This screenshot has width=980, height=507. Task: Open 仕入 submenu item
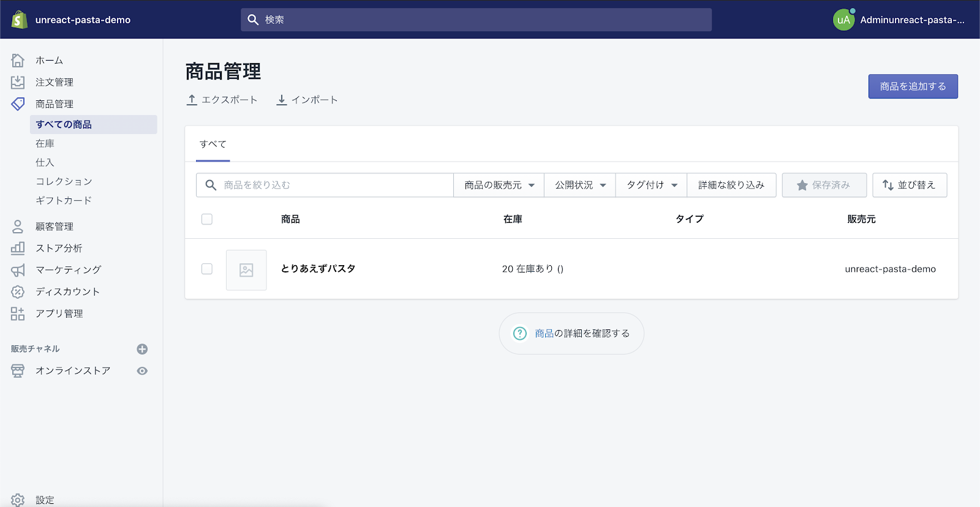pos(45,162)
